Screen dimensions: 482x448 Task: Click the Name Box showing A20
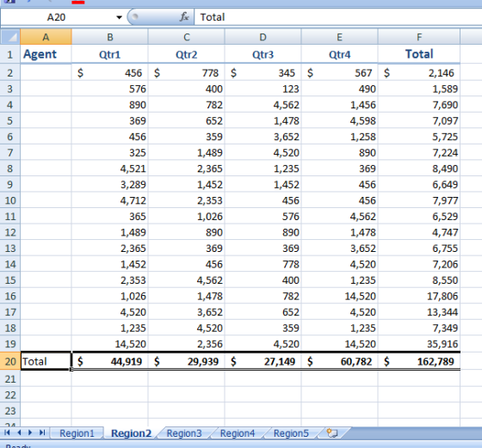click(57, 17)
